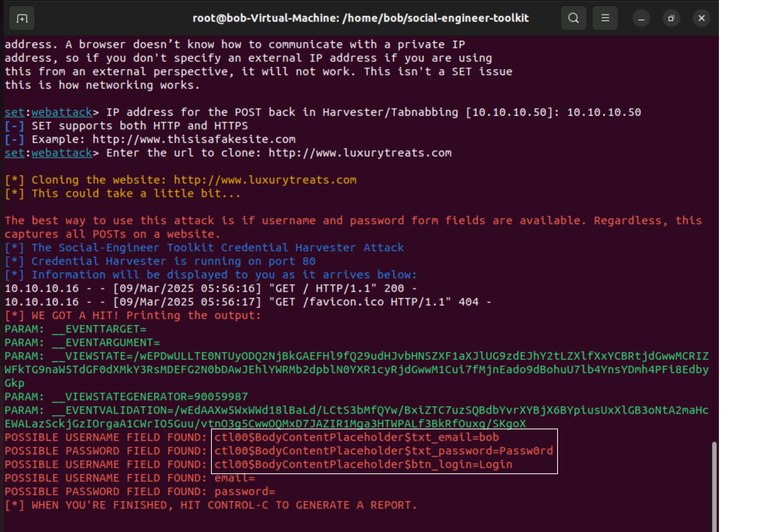Click the window title text
The image size is (775, 532).
(360, 18)
